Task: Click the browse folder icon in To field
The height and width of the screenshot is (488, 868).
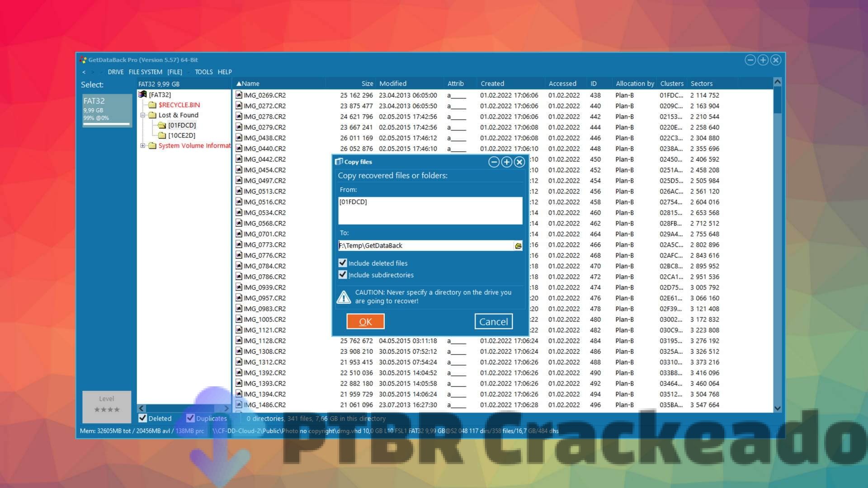Action: coord(518,246)
